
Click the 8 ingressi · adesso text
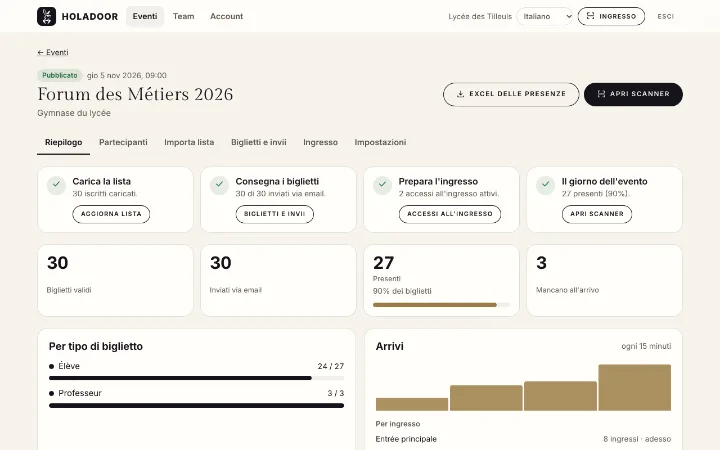pyautogui.click(x=637, y=439)
